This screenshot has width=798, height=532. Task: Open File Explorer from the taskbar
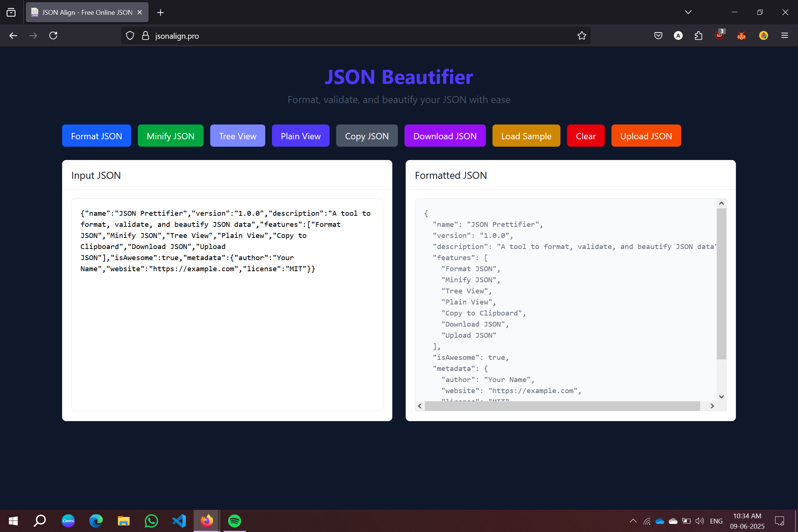tap(124, 521)
